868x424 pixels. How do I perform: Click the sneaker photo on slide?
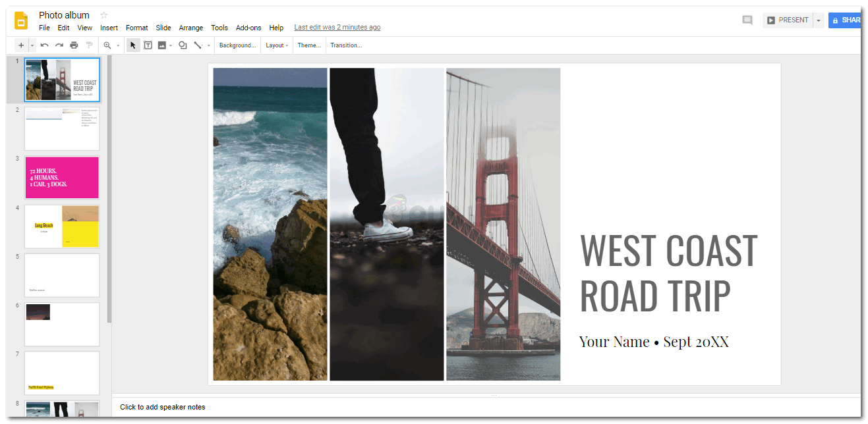pyautogui.click(x=387, y=225)
